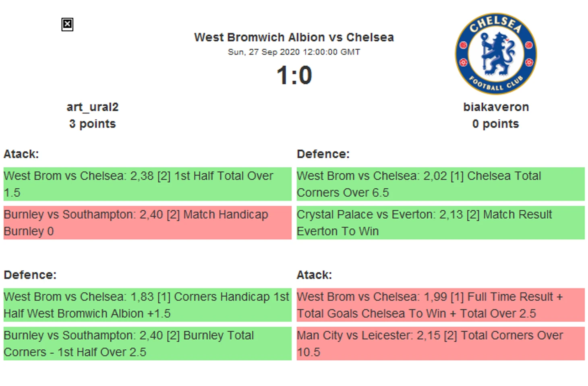Select the Burnley Match Handicap 0 bet row
The width and height of the screenshot is (588, 386).
point(147,223)
